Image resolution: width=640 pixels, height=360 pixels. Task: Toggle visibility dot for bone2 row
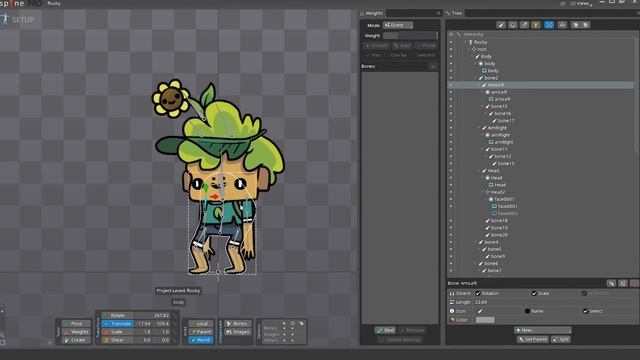(451, 78)
